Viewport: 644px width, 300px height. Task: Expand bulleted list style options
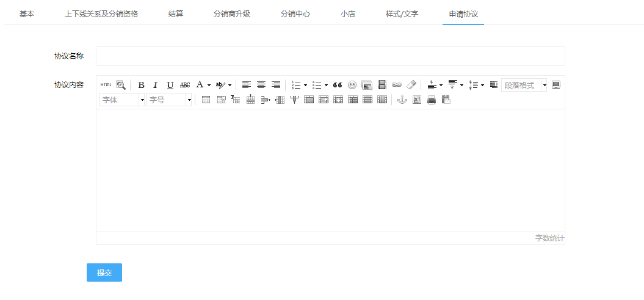[326, 85]
